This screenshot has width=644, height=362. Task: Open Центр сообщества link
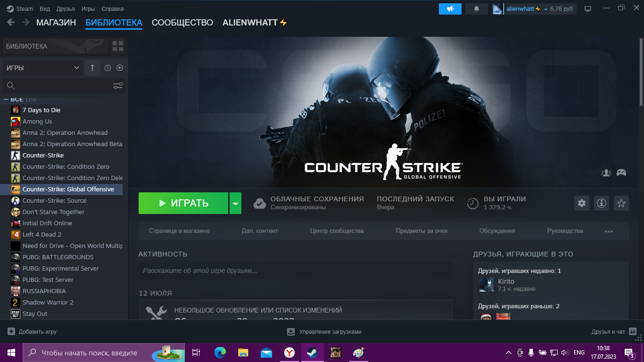click(x=337, y=231)
